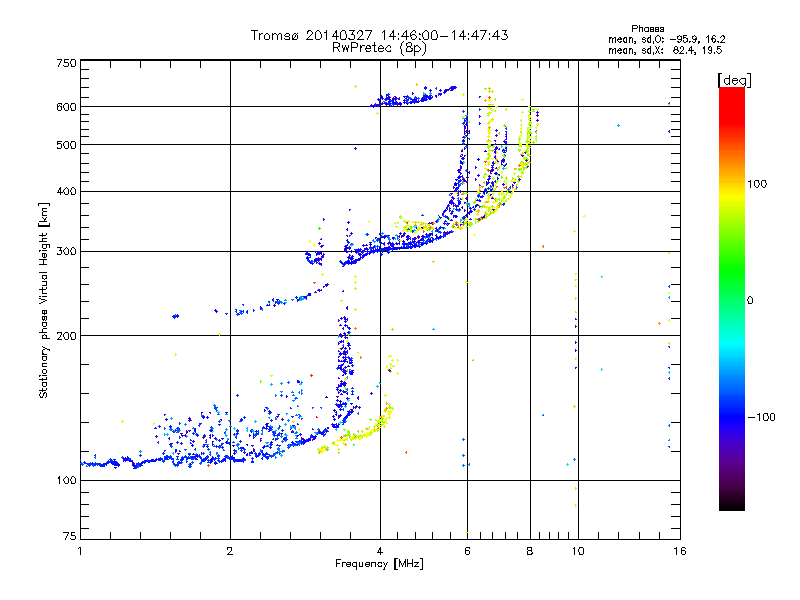
Task: Click the x-axis label '10'
Action: coord(578,551)
